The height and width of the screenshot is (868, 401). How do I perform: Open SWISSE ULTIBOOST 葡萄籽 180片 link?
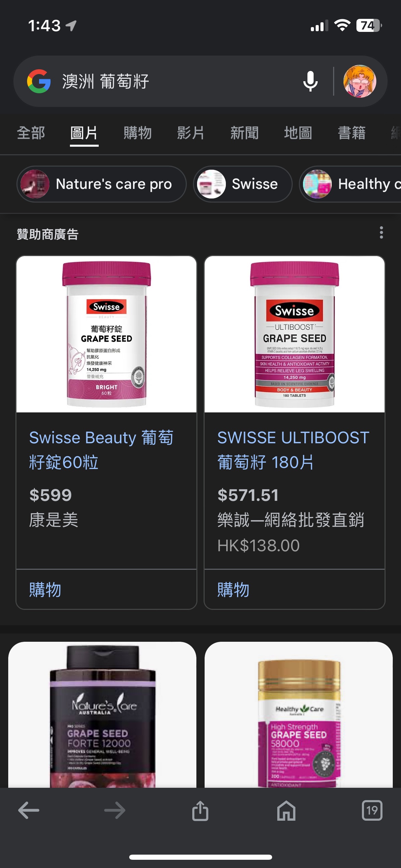[x=293, y=450]
